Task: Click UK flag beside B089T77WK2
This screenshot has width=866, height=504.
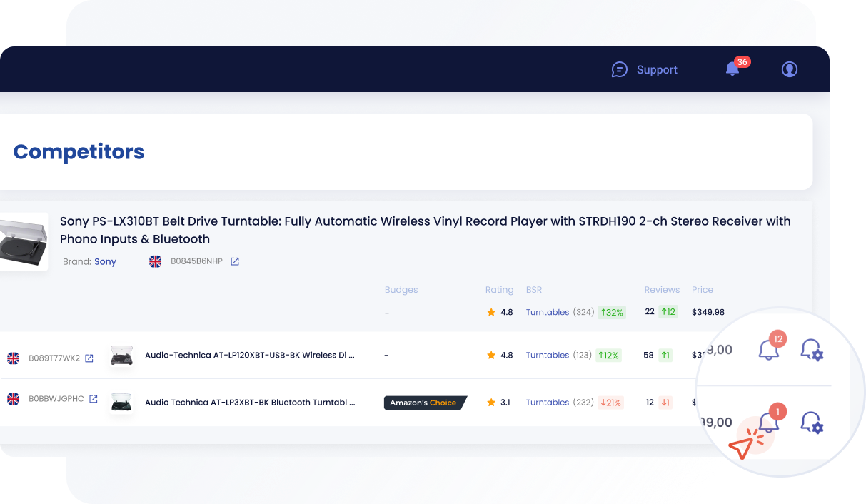Action: (14, 358)
